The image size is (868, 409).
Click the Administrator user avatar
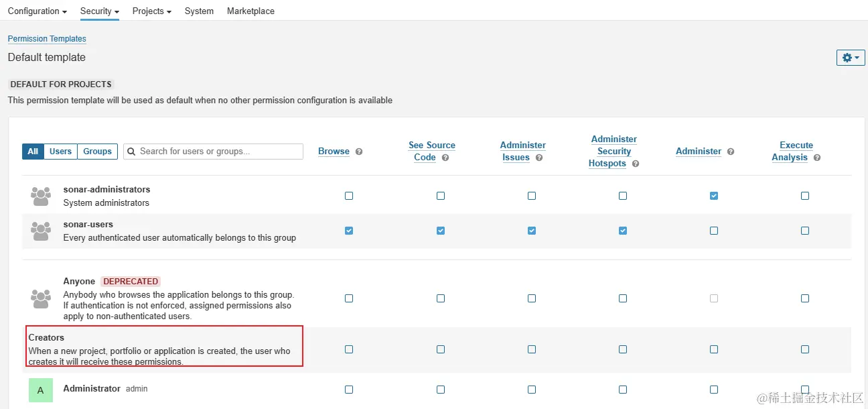point(40,390)
